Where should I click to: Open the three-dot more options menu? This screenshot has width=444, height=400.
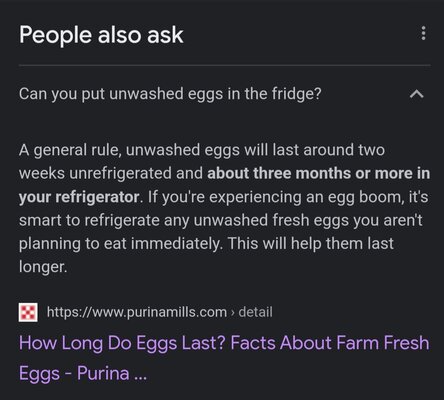tap(423, 34)
